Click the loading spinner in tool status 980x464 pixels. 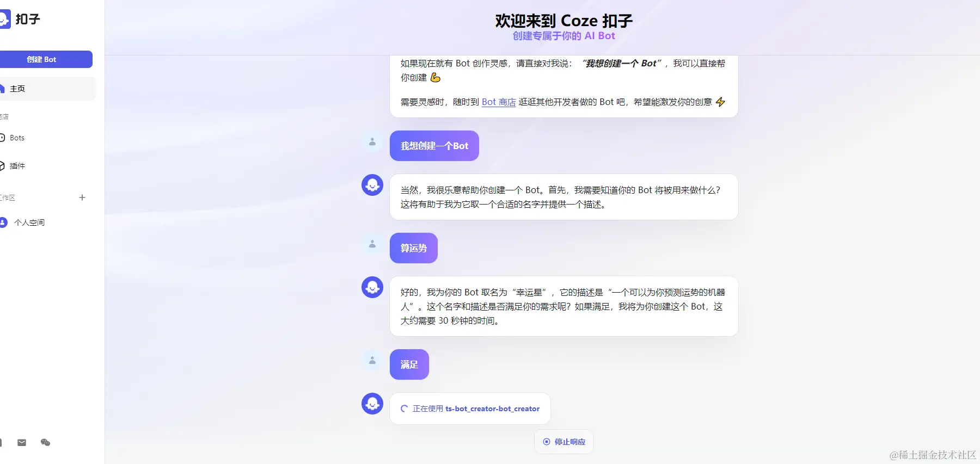pyautogui.click(x=404, y=409)
